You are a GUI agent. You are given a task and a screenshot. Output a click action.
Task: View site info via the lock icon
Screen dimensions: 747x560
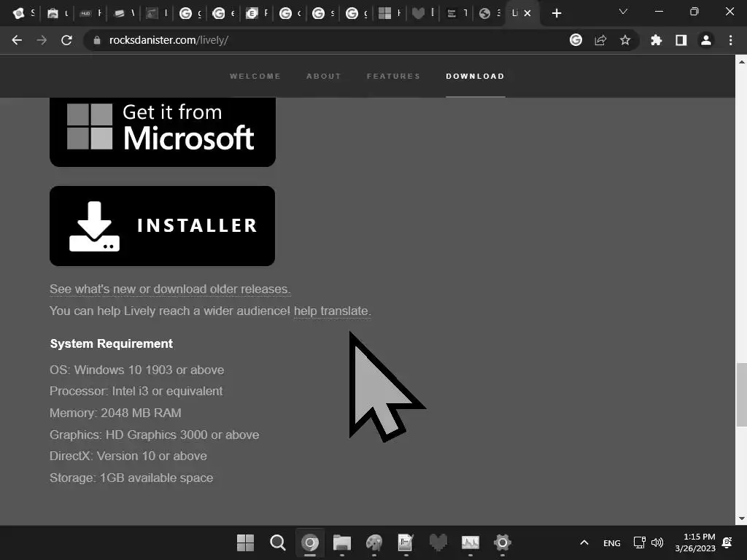(x=97, y=41)
